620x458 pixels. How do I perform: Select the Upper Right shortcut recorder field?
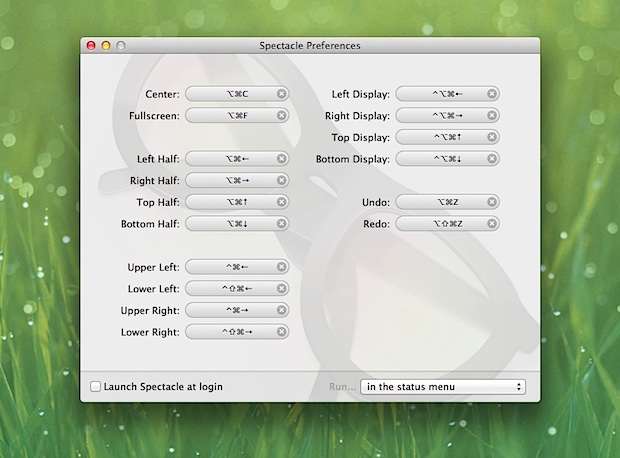237,310
